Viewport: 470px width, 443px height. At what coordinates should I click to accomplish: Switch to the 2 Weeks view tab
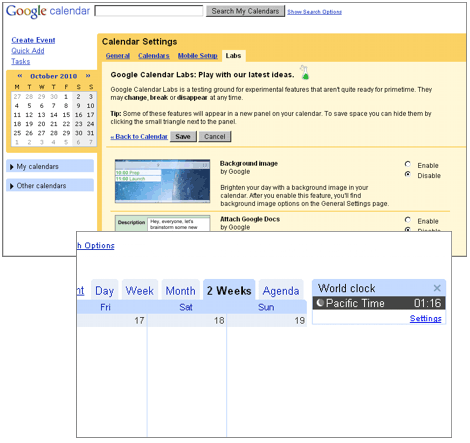(229, 290)
